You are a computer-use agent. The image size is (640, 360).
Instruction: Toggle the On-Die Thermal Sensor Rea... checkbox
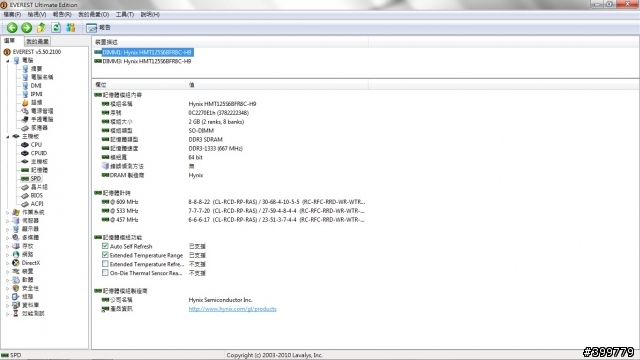[x=105, y=273]
